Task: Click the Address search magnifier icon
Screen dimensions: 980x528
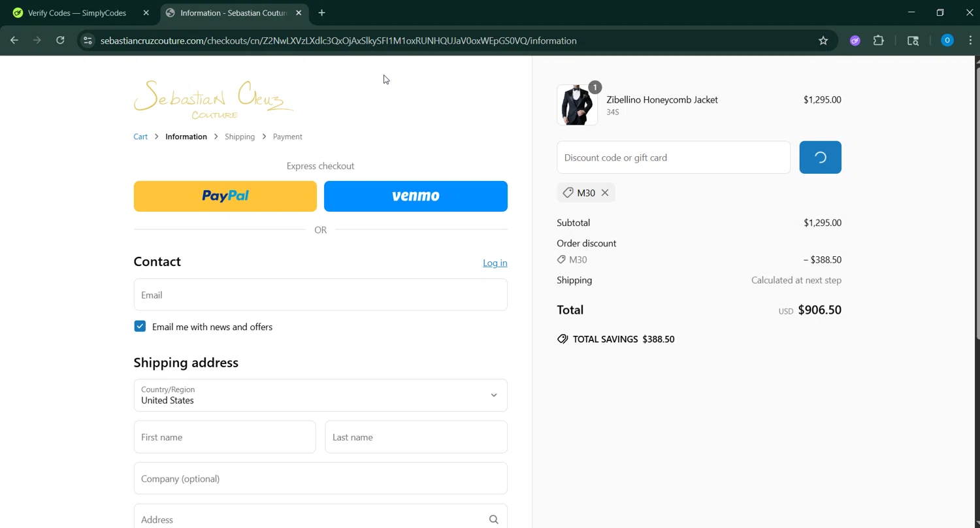Action: click(493, 520)
